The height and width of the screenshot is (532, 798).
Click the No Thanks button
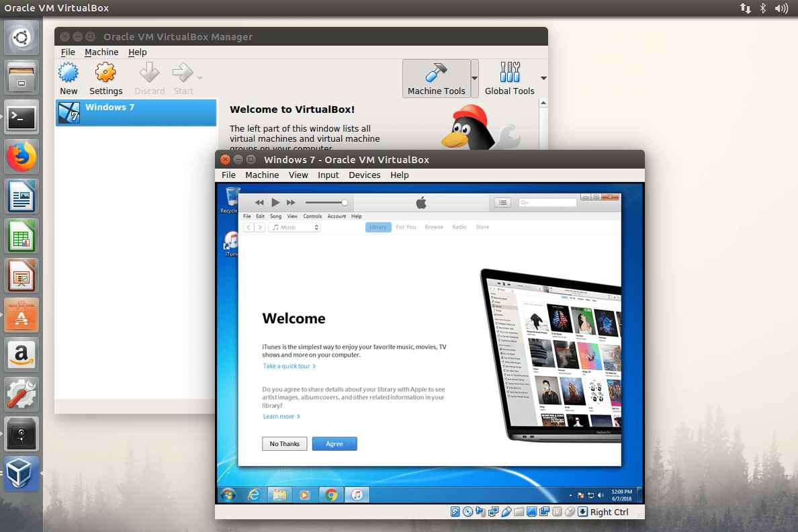pos(285,444)
